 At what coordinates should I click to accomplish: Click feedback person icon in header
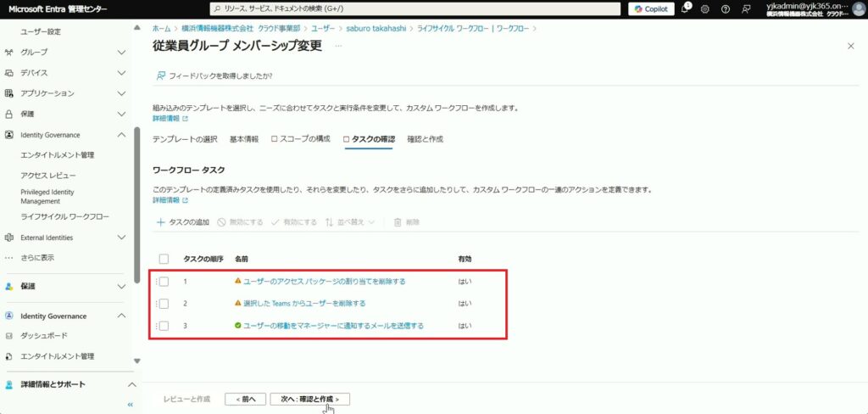[746, 9]
